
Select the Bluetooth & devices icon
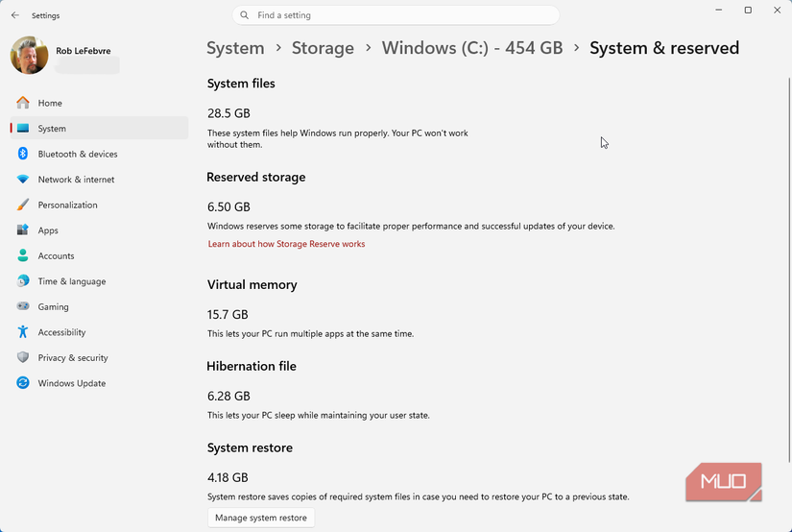point(22,154)
